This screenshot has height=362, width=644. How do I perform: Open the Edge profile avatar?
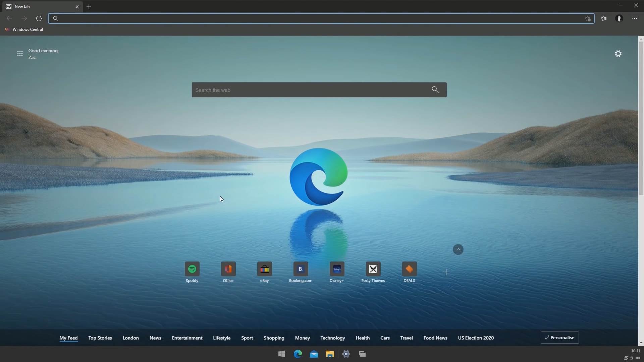pos(620,18)
